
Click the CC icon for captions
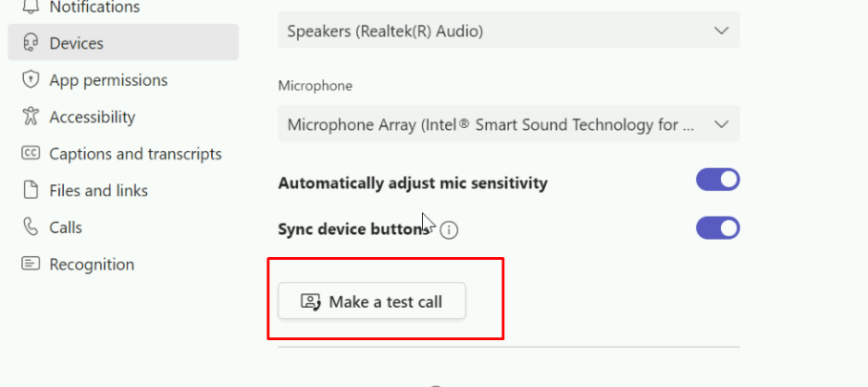pyautogui.click(x=31, y=154)
